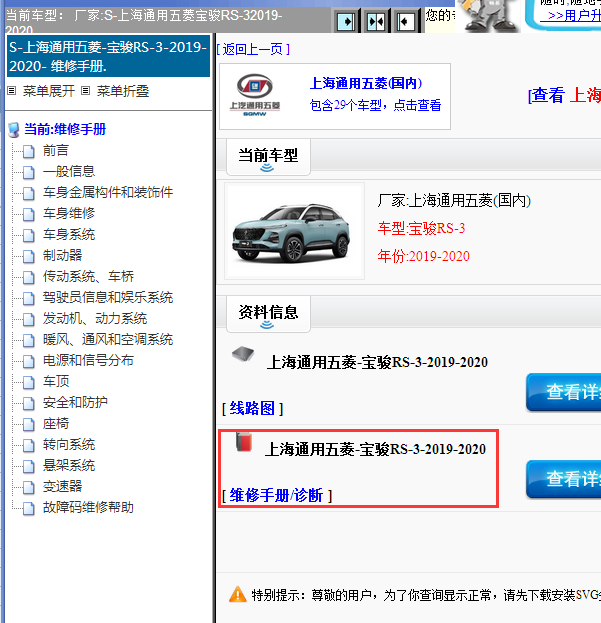Open the 车顶 section
The height and width of the screenshot is (623, 601).
point(56,382)
